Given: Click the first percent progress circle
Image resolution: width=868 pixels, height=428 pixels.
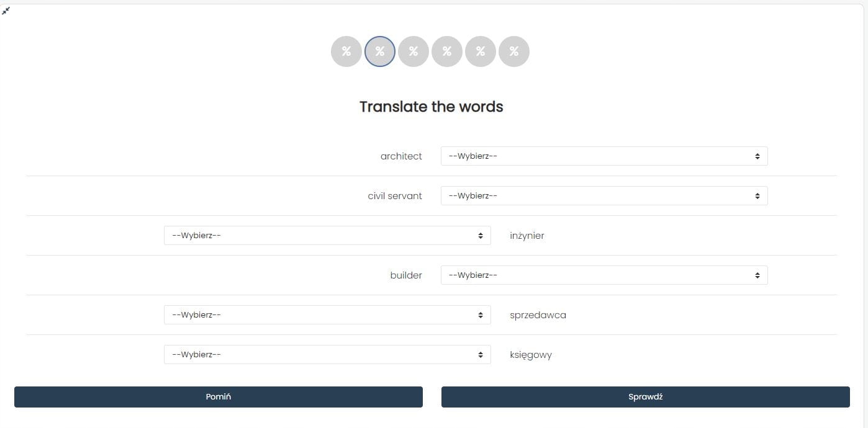Looking at the screenshot, I should 346,51.
